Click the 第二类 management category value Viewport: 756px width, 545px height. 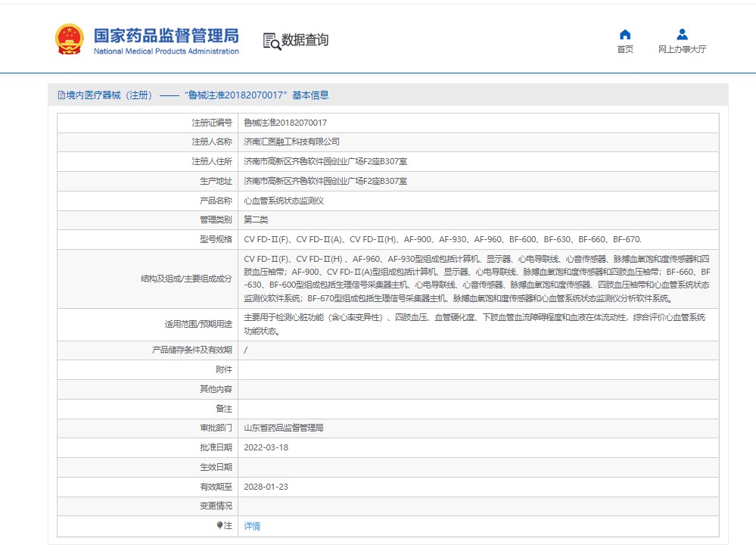[256, 220]
